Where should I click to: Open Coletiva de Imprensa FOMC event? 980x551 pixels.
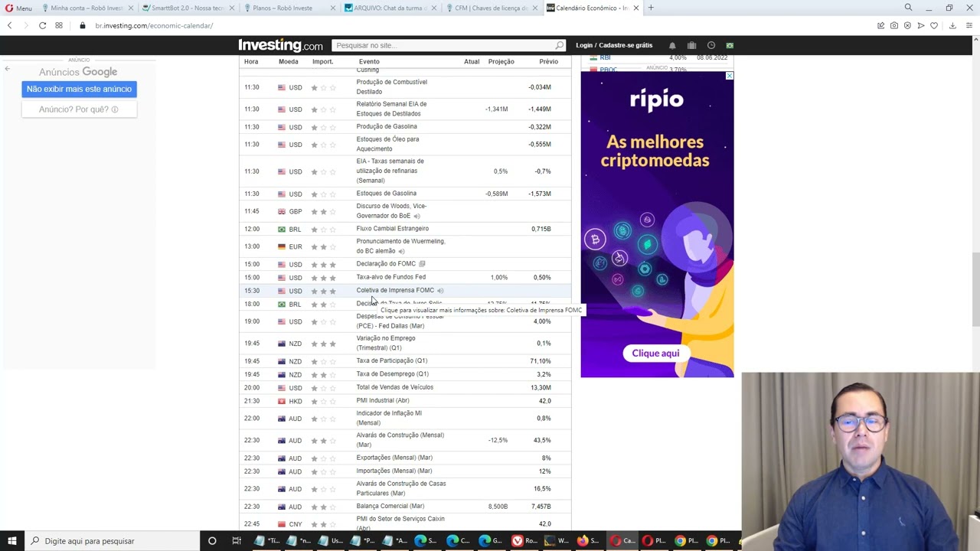pyautogui.click(x=395, y=290)
